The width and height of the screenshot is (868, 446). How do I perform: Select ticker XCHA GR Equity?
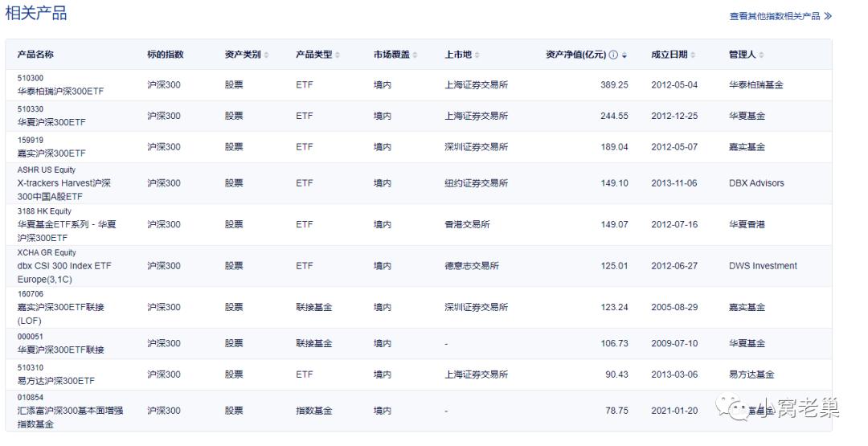(x=47, y=253)
